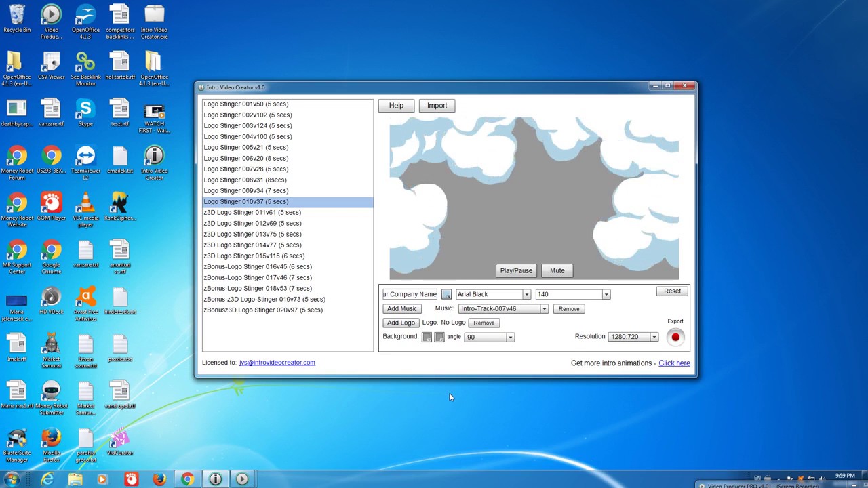
Task: Remove the logo with its Remove button
Action: point(484,323)
